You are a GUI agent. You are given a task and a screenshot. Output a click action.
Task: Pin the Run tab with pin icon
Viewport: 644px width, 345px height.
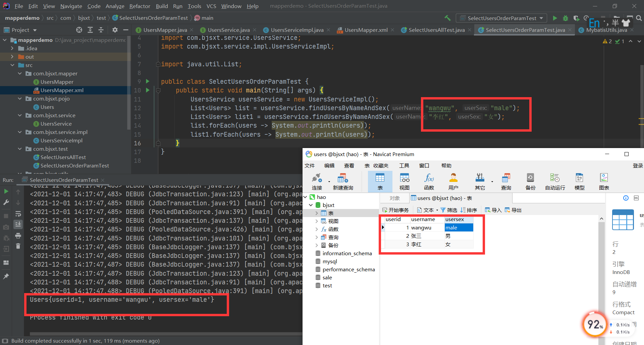click(6, 276)
